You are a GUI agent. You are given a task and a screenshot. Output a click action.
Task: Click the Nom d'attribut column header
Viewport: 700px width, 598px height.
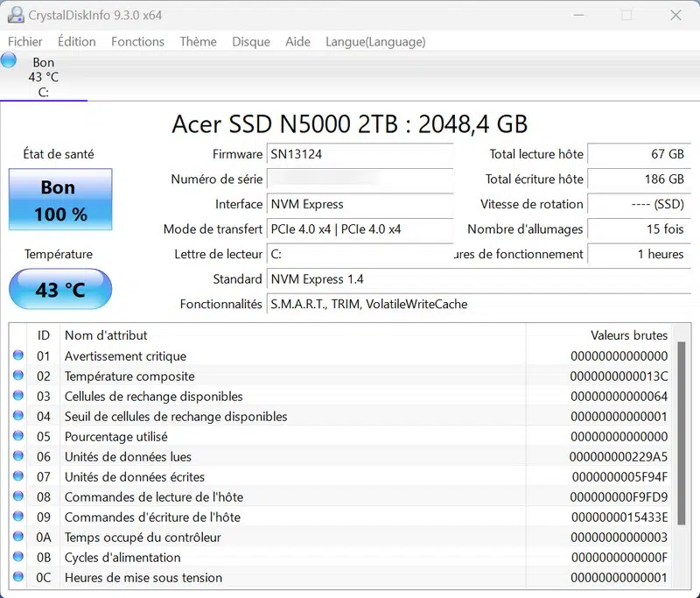[x=106, y=335]
